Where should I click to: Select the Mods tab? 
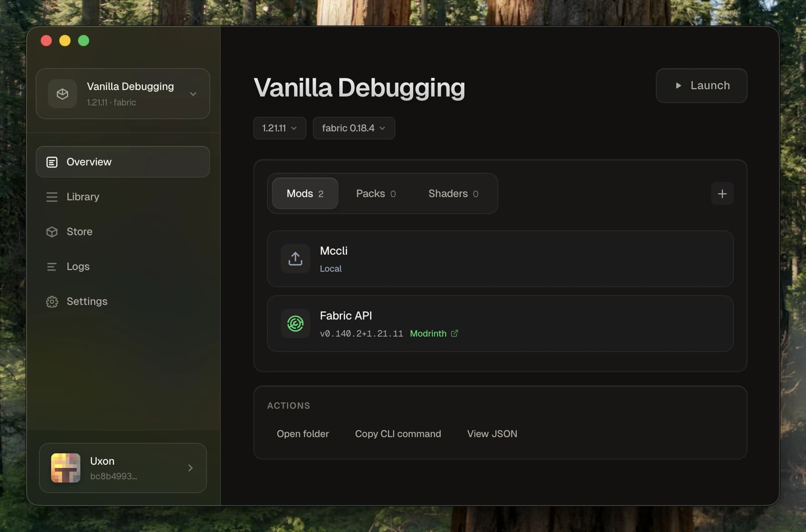tap(304, 193)
